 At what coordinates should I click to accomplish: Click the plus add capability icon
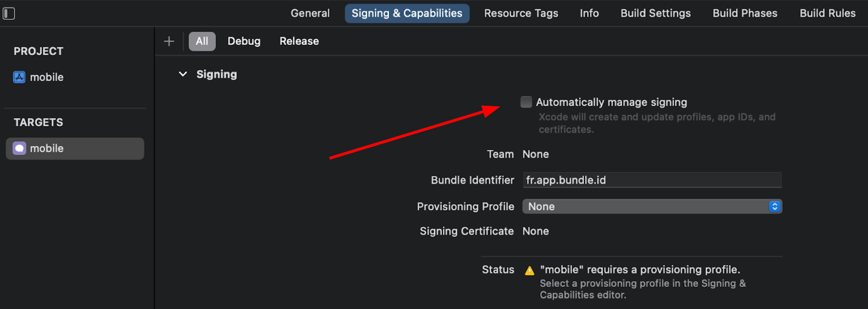pos(169,41)
